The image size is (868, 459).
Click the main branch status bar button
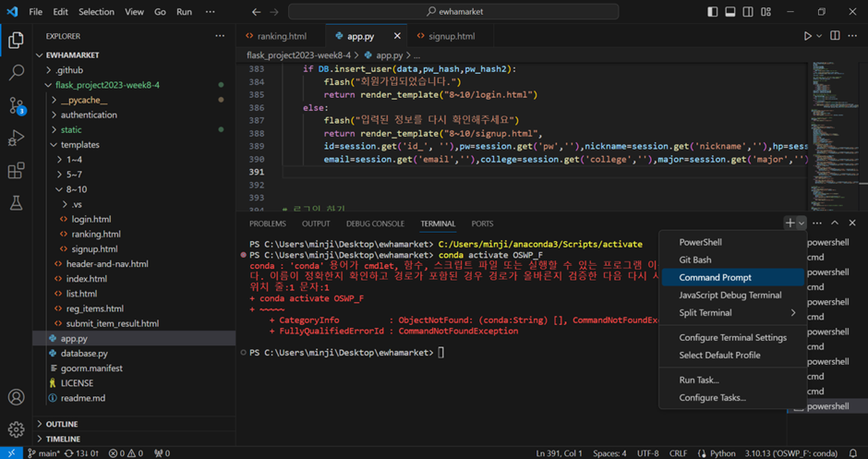click(x=42, y=453)
